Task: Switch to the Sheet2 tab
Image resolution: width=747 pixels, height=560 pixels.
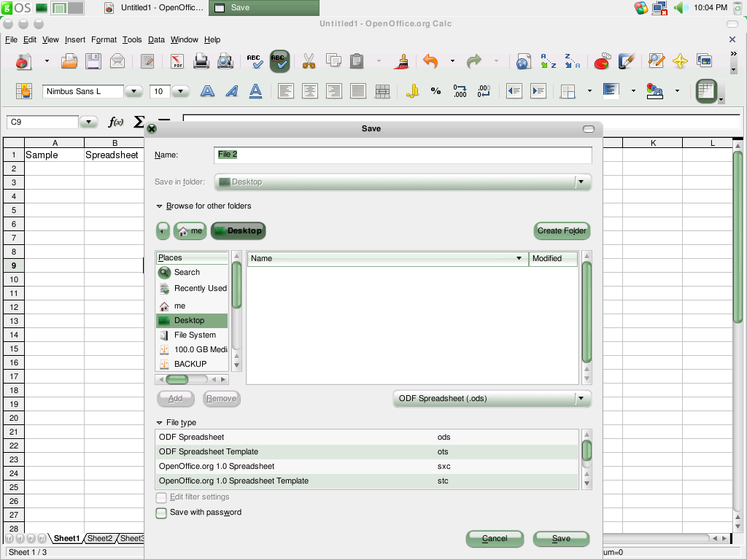Action: coord(100,538)
